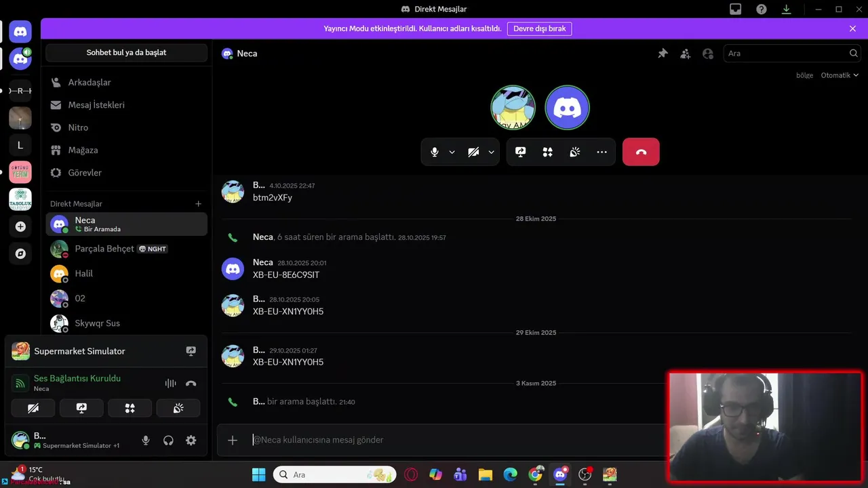Open Opera browser from the taskbar
Viewport: 868px width, 488px height.
pos(411,474)
